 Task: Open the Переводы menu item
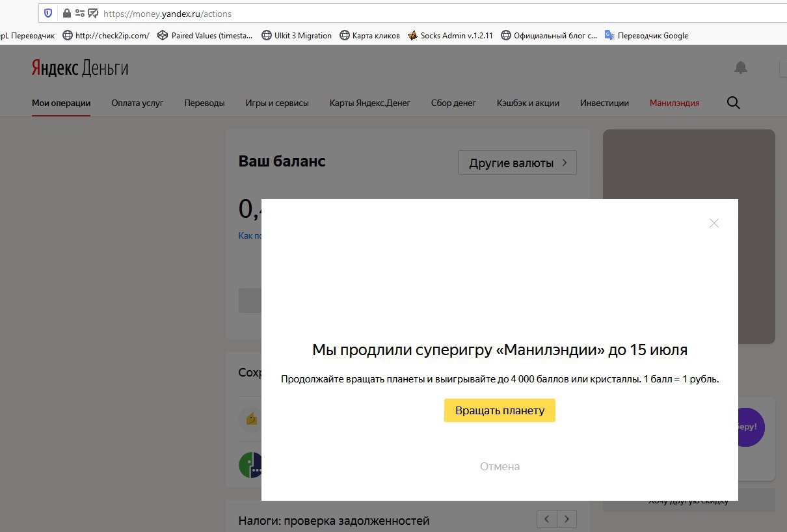coord(204,103)
